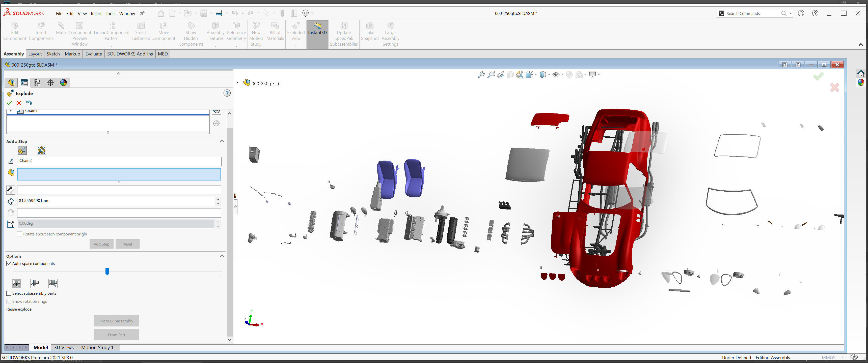
Task: Click the Reset button
Action: (127, 244)
